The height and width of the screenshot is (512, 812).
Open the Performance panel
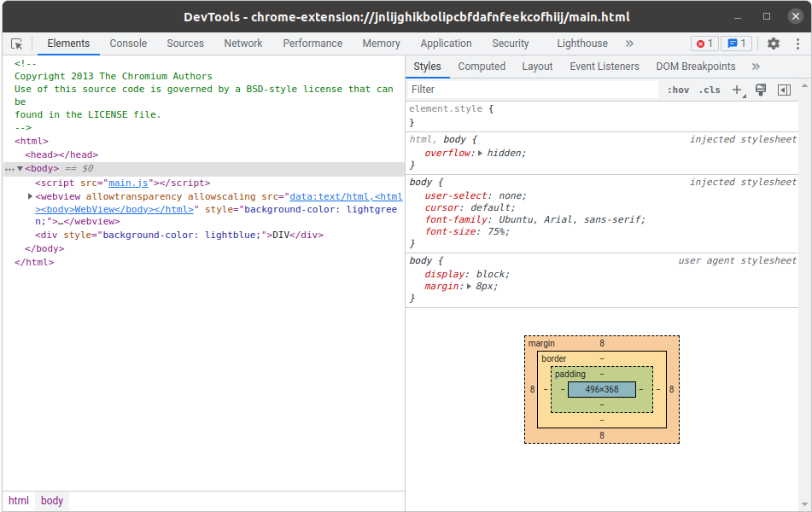pos(313,44)
